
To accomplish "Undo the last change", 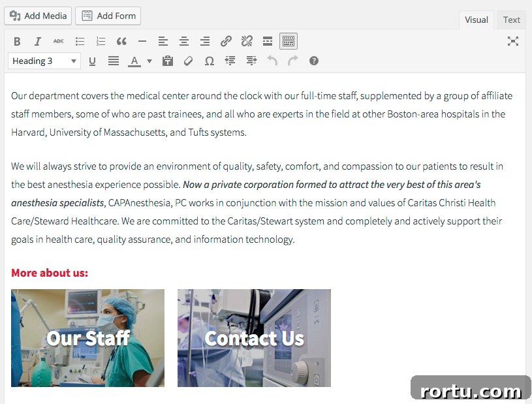I will click(272, 61).
